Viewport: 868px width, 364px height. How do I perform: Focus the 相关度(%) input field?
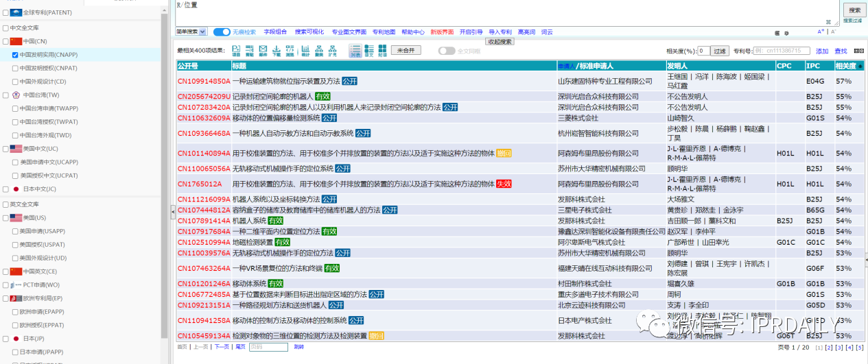click(x=703, y=51)
